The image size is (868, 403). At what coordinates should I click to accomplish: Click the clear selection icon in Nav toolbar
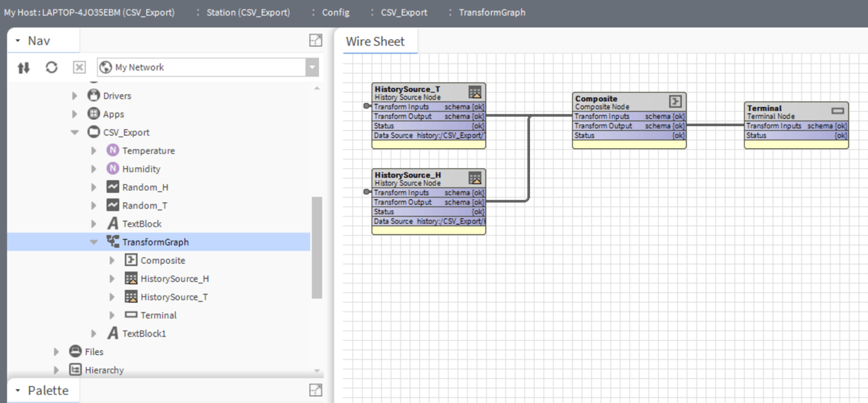click(79, 66)
